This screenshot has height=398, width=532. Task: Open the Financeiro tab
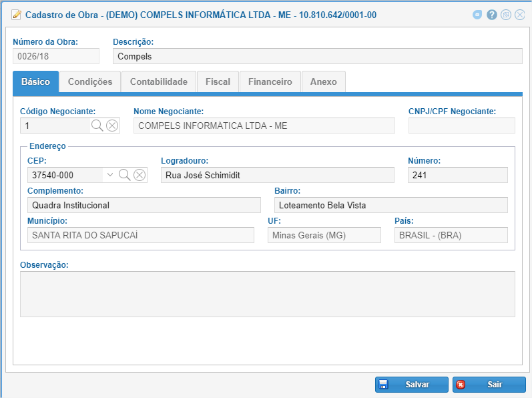click(270, 81)
